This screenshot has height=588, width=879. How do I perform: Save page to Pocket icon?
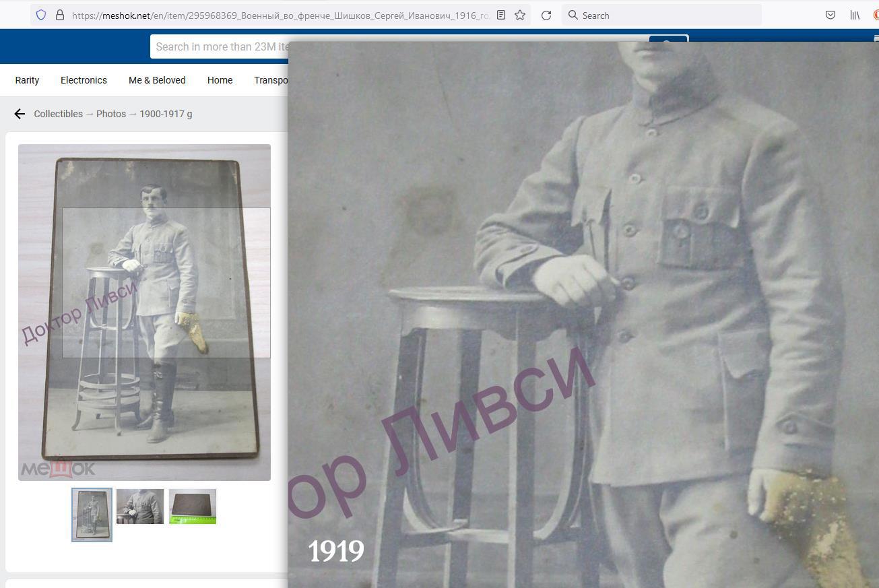pos(831,15)
